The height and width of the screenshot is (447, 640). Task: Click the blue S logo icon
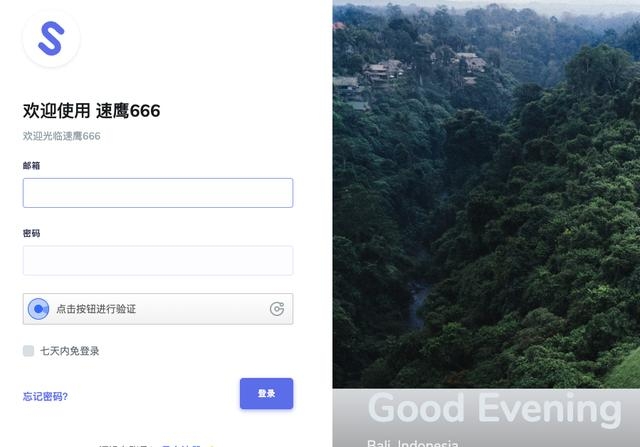[x=51, y=38]
